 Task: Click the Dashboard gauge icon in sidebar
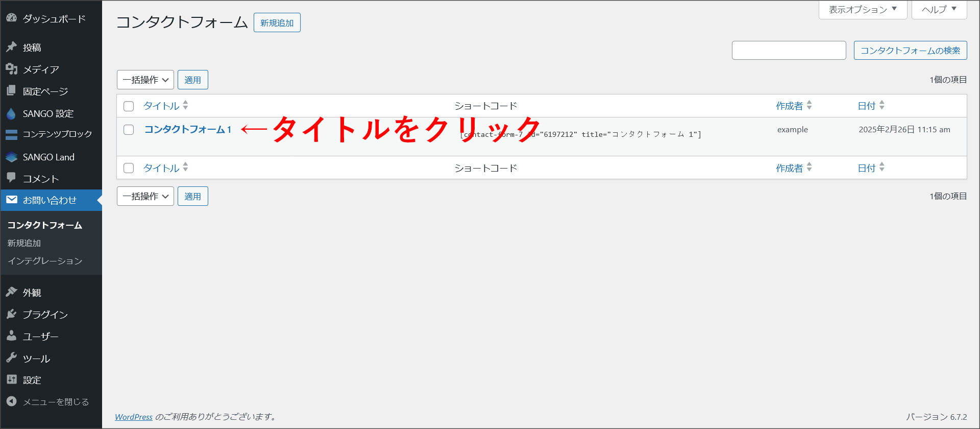(11, 18)
